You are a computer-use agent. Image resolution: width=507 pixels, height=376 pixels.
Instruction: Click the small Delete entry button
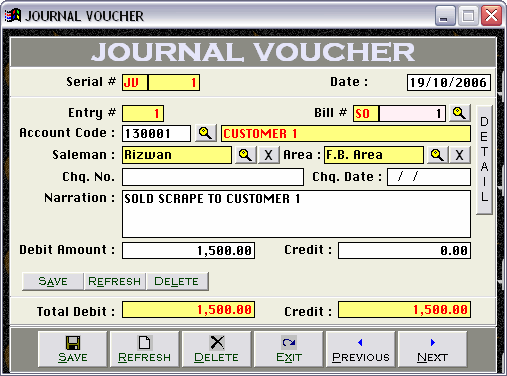click(177, 281)
